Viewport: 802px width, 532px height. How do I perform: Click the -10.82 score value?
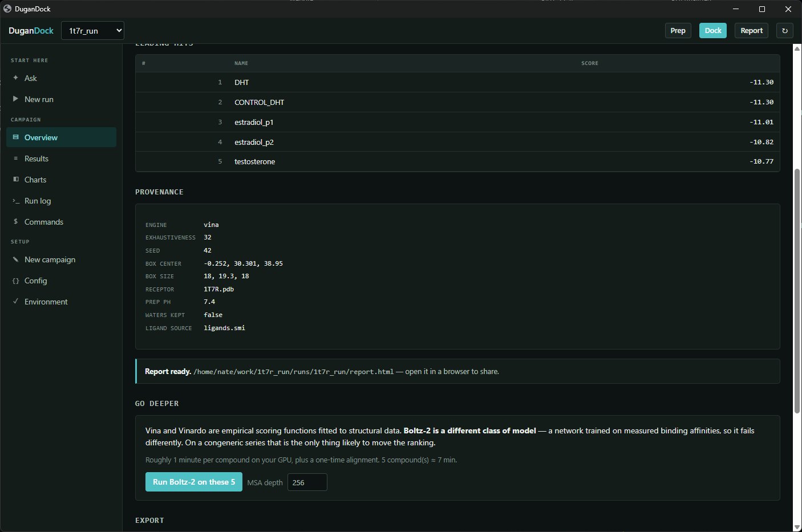tap(762, 142)
